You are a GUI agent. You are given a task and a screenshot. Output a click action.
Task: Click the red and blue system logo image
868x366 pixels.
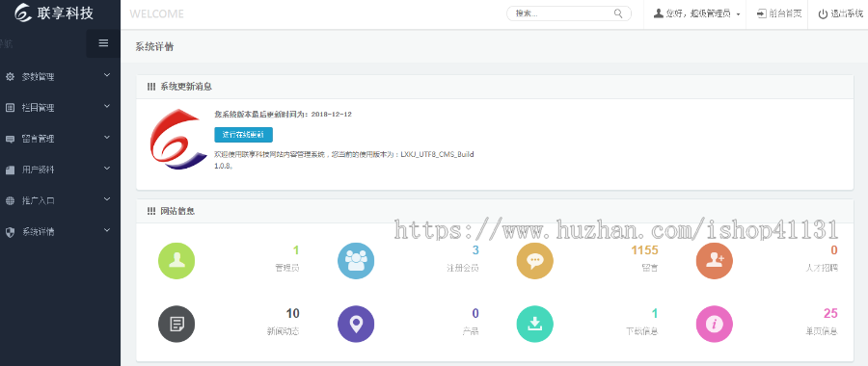(x=178, y=140)
